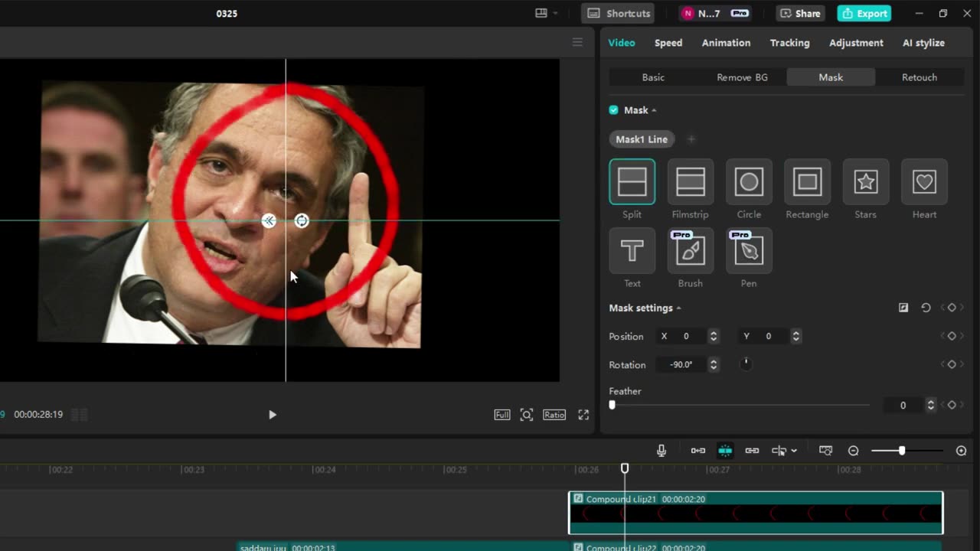Open the layout dropdown arrow in title bar

pos(555,13)
